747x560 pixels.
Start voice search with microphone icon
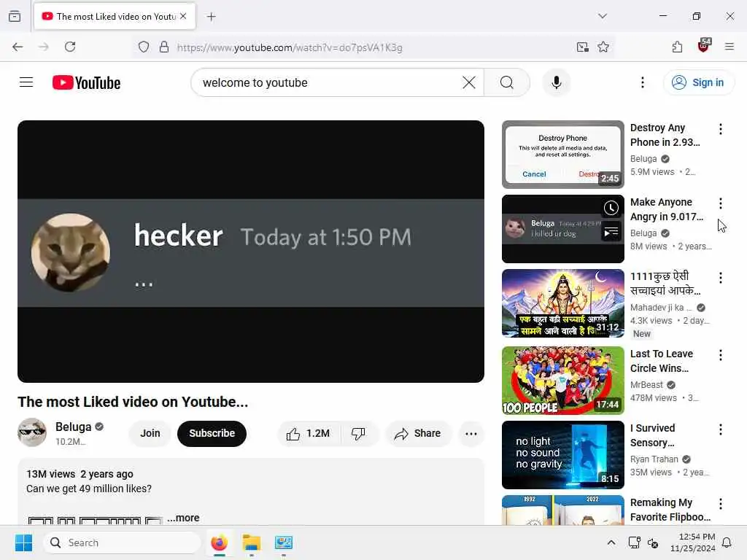[x=556, y=82]
